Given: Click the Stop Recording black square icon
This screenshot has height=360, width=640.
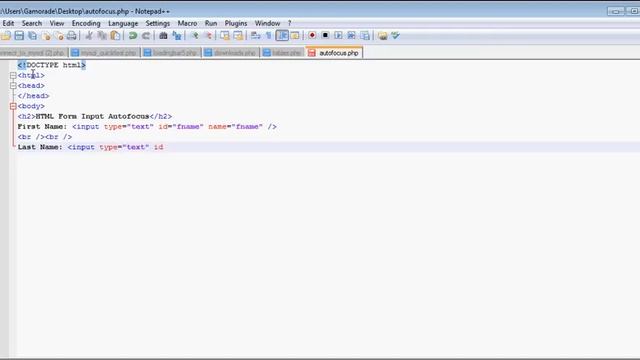Looking at the screenshot, I should (x=325, y=36).
